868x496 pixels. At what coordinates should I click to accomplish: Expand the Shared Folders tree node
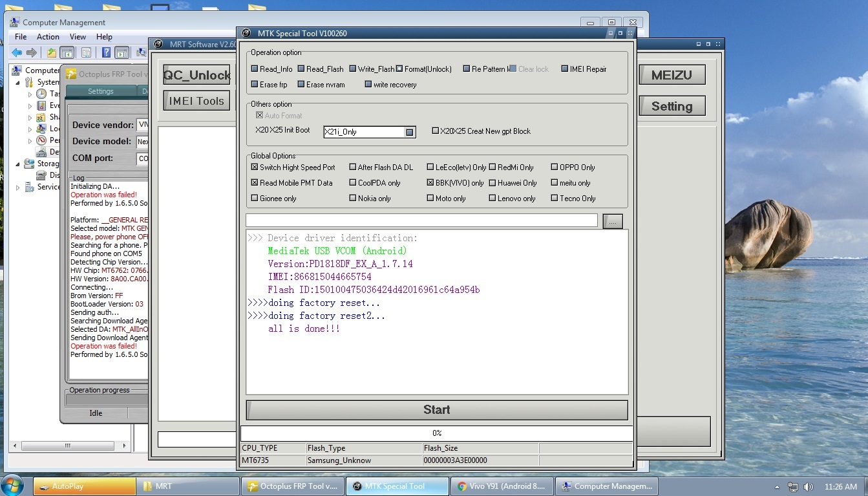pos(30,117)
